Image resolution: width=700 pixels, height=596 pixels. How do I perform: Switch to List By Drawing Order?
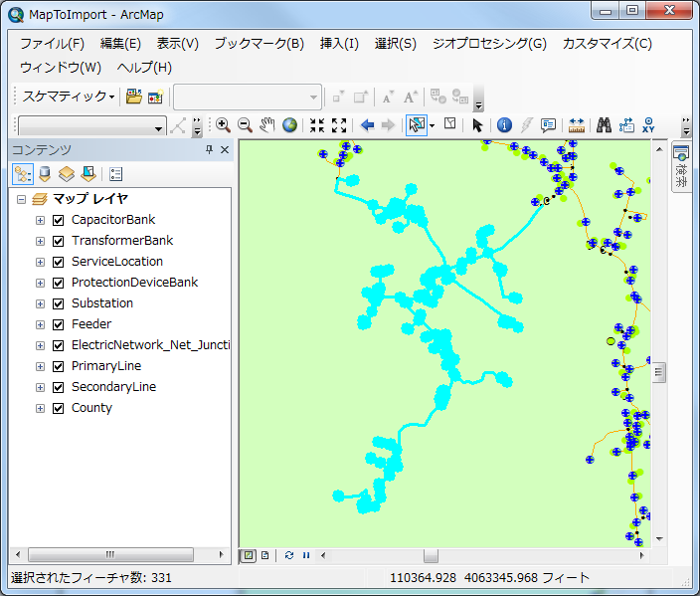tap(23, 174)
